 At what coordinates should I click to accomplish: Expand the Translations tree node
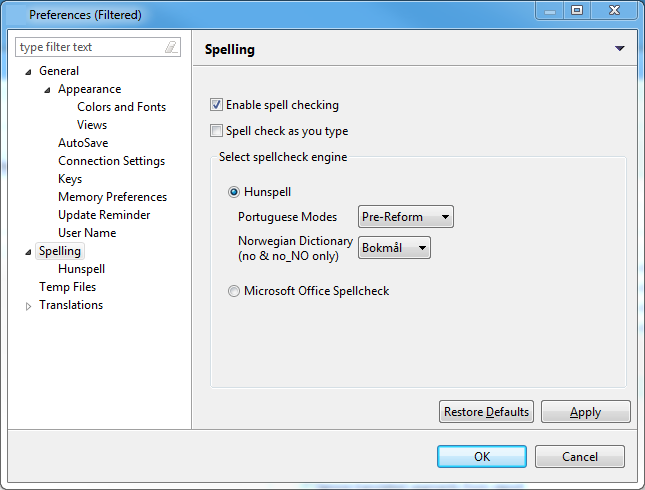pos(28,306)
